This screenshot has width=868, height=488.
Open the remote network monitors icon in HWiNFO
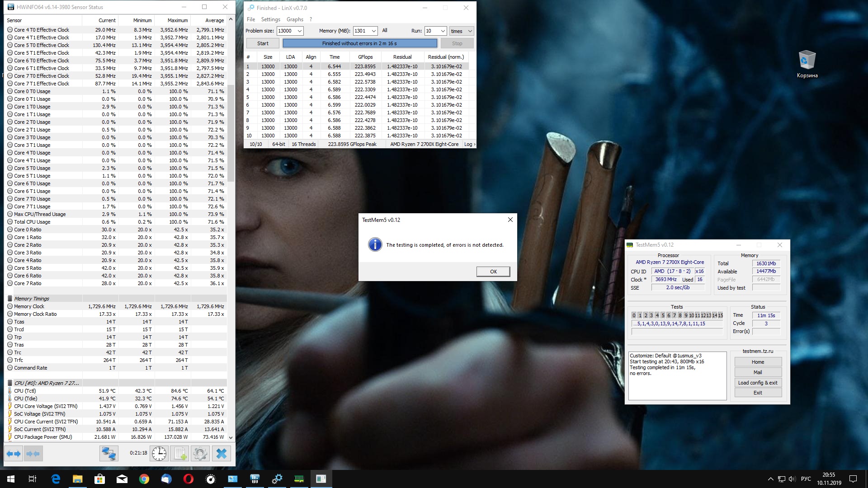click(x=109, y=453)
